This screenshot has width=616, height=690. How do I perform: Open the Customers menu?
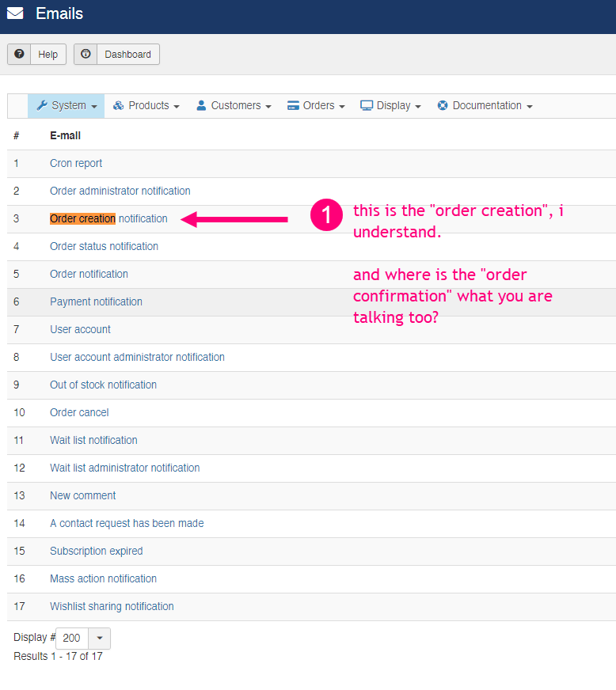234,105
